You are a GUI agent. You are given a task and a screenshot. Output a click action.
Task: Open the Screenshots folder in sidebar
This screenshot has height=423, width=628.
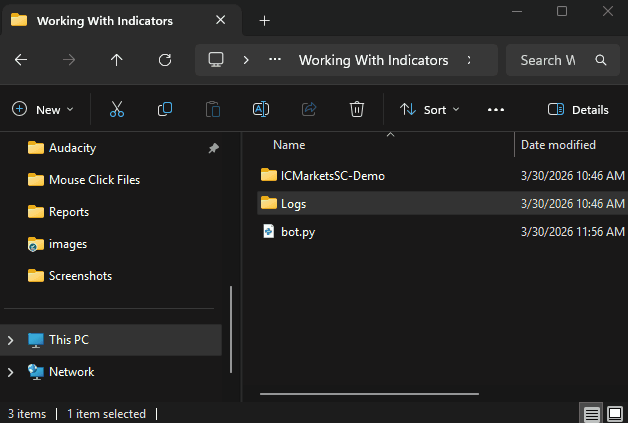pos(80,276)
